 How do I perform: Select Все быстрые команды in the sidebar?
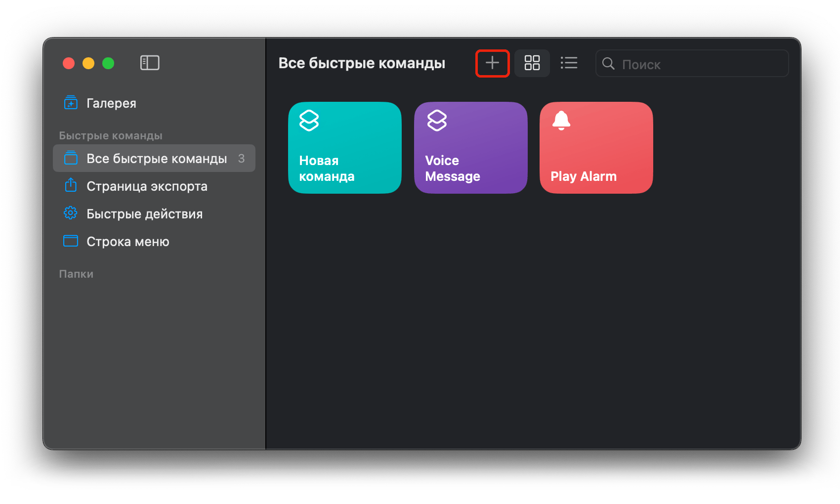(154, 158)
